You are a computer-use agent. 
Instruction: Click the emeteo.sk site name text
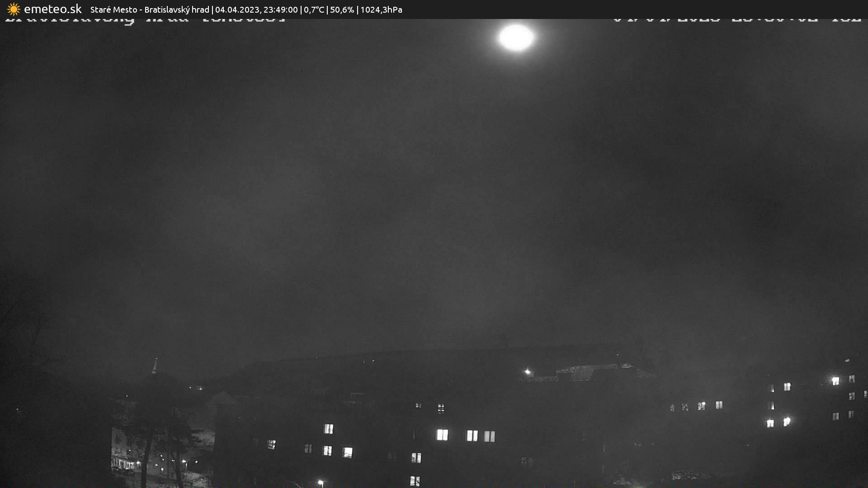(x=52, y=9)
